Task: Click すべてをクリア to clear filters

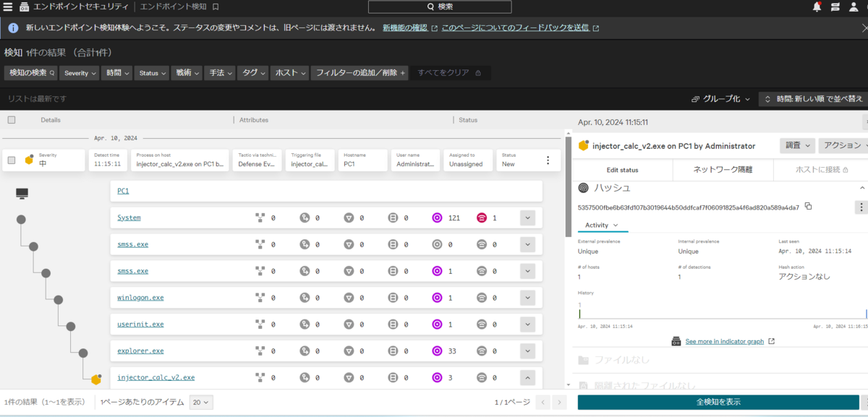Action: point(449,73)
